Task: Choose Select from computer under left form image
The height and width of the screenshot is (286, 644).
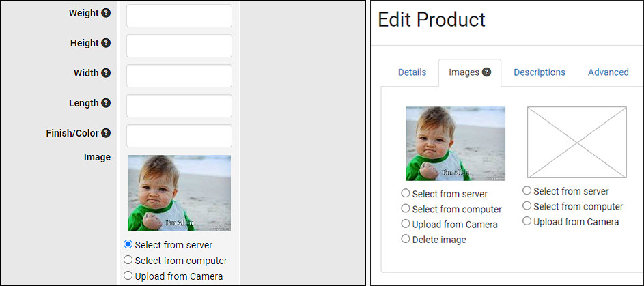Action: click(x=128, y=260)
